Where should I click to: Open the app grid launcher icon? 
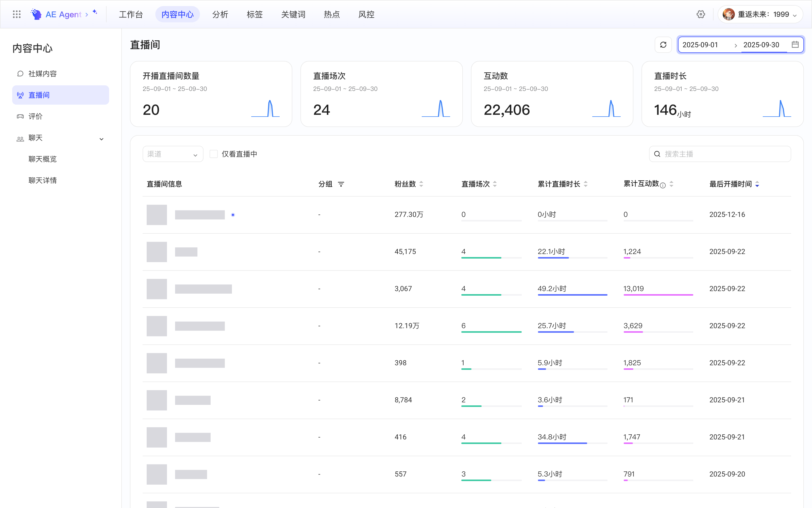(x=16, y=14)
